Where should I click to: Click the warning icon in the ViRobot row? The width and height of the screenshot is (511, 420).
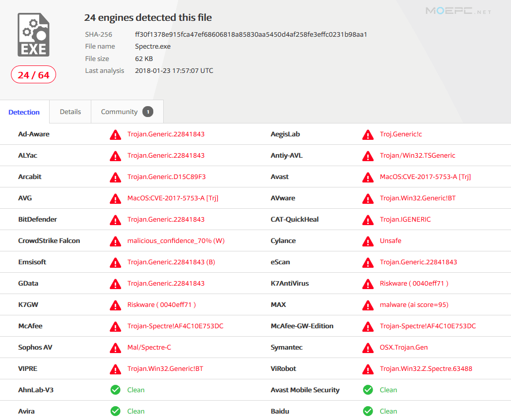(x=368, y=369)
